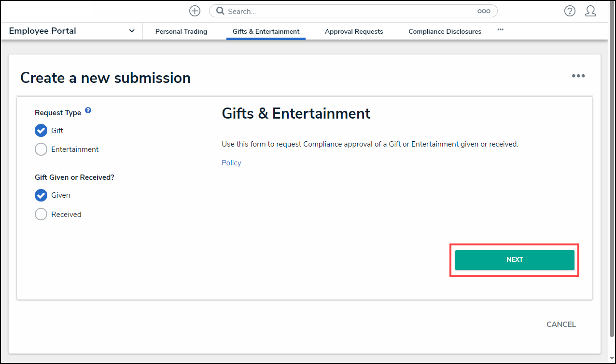Image resolution: width=616 pixels, height=364 pixels.
Task: Select the Entertainment request type
Action: tap(41, 149)
